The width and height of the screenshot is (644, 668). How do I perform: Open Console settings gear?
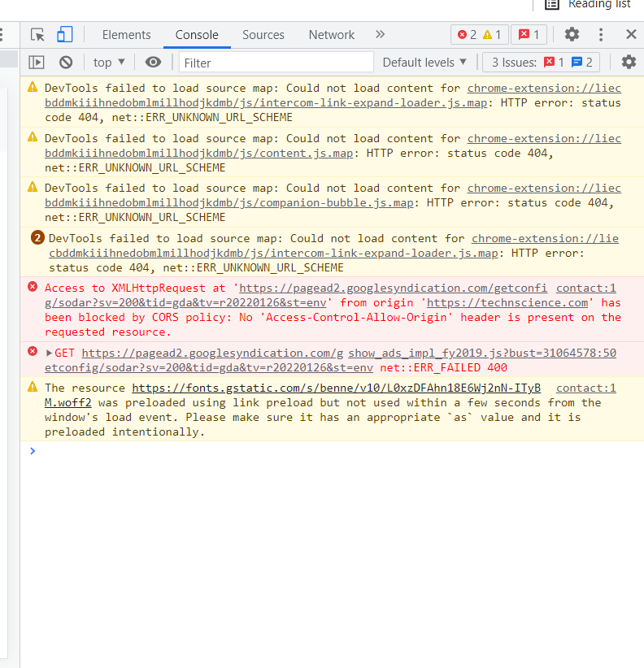629,63
